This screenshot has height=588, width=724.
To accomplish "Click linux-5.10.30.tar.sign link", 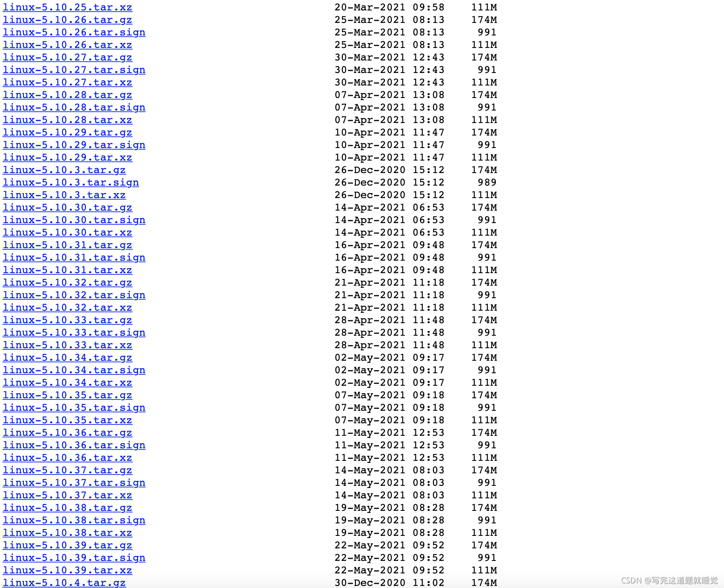I will 74,220.
